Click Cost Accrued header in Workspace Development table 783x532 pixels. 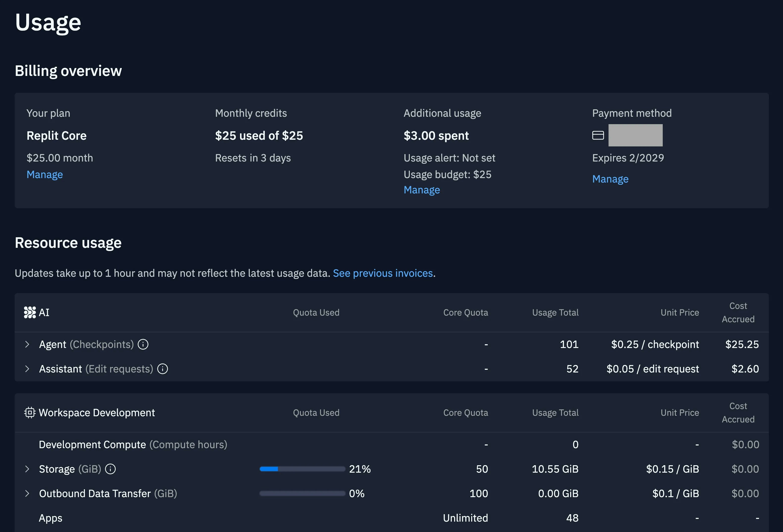pyautogui.click(x=738, y=413)
